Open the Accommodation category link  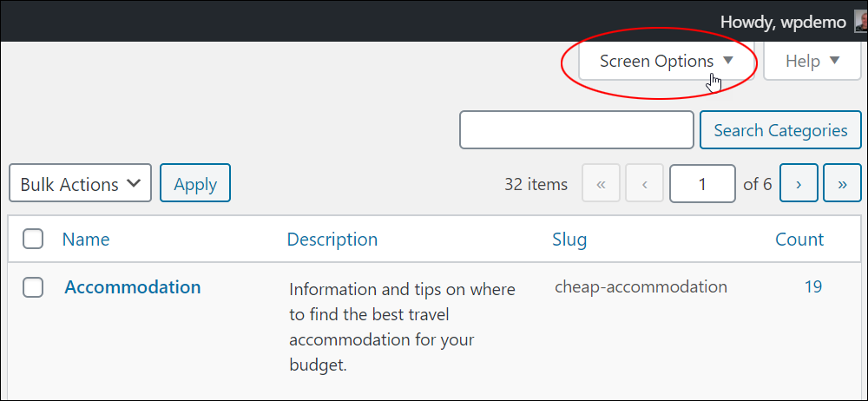(133, 287)
